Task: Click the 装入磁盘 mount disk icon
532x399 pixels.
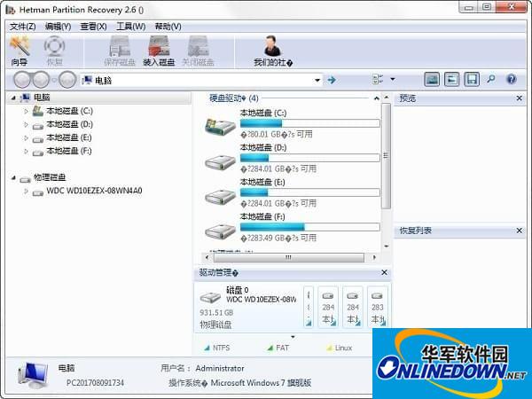Action: click(159, 46)
